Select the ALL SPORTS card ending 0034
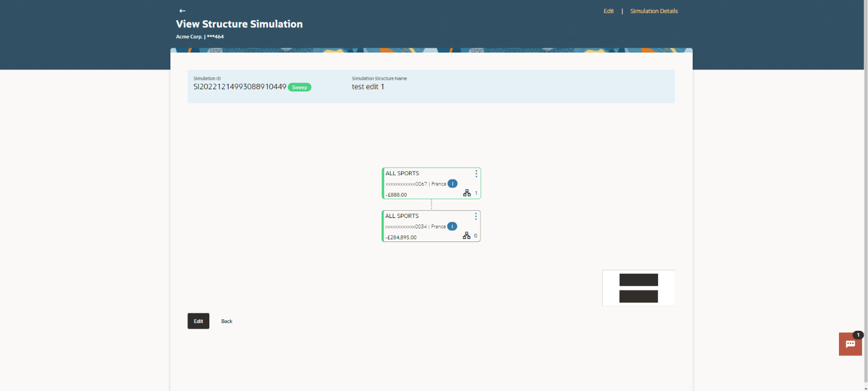 431,226
